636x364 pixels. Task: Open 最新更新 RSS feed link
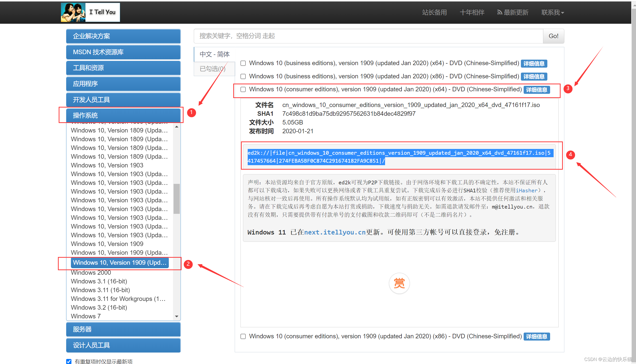[513, 12]
